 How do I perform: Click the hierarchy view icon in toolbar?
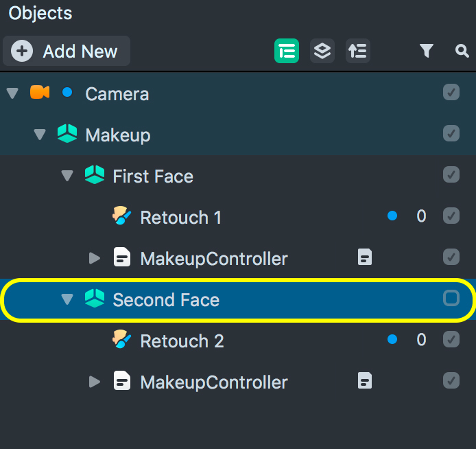tap(287, 51)
